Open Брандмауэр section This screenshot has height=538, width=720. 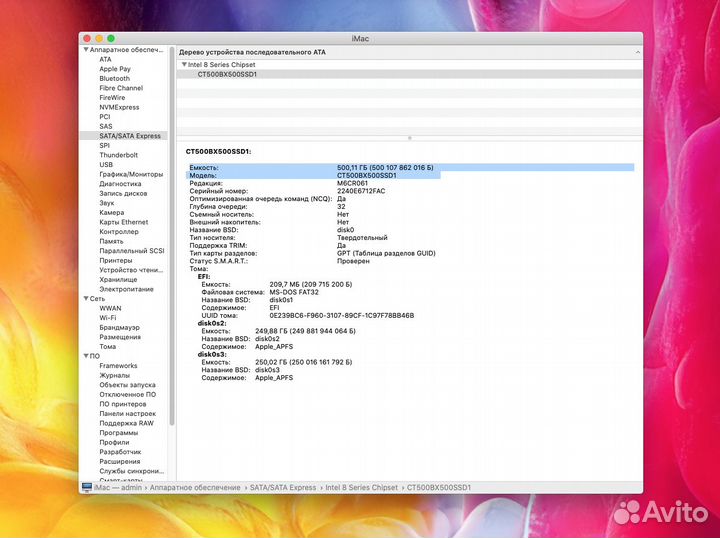pos(119,327)
